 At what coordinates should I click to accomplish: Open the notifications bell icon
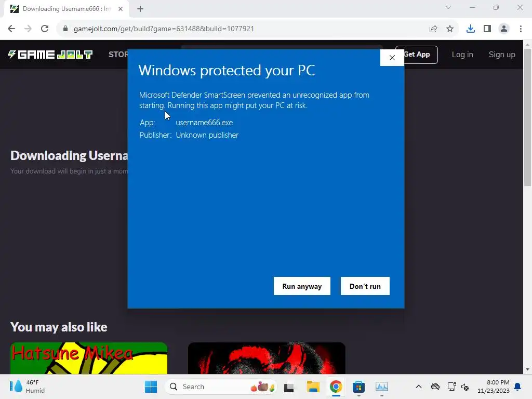(518, 387)
